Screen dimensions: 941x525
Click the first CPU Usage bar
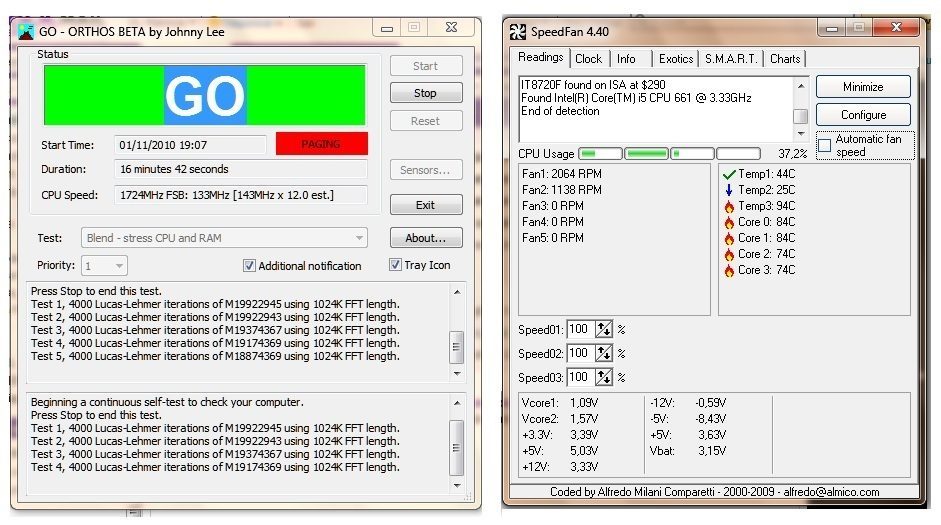pyautogui.click(x=600, y=154)
